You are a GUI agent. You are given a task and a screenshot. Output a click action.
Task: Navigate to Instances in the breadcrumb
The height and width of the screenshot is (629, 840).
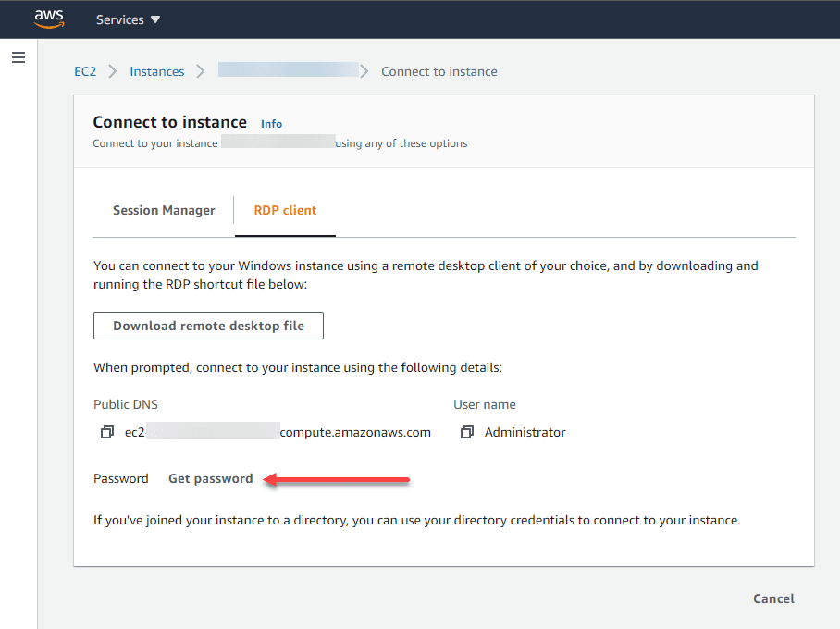coord(156,71)
